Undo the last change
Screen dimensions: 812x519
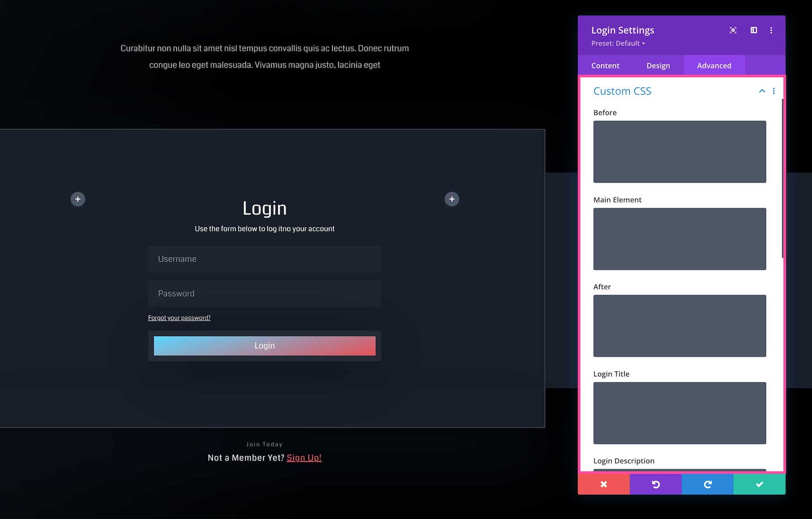pyautogui.click(x=655, y=484)
